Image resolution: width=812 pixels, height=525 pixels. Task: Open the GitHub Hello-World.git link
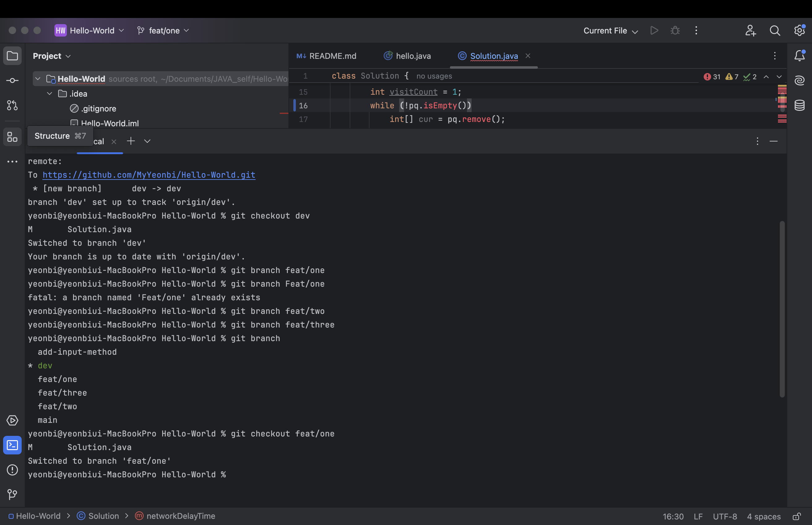pyautogui.click(x=149, y=175)
